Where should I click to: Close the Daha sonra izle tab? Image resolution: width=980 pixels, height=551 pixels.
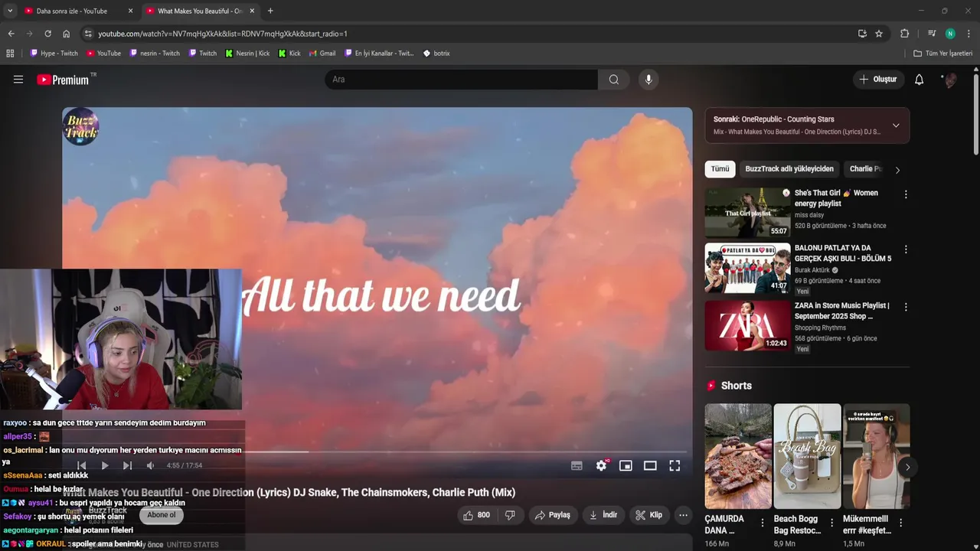tap(130, 11)
